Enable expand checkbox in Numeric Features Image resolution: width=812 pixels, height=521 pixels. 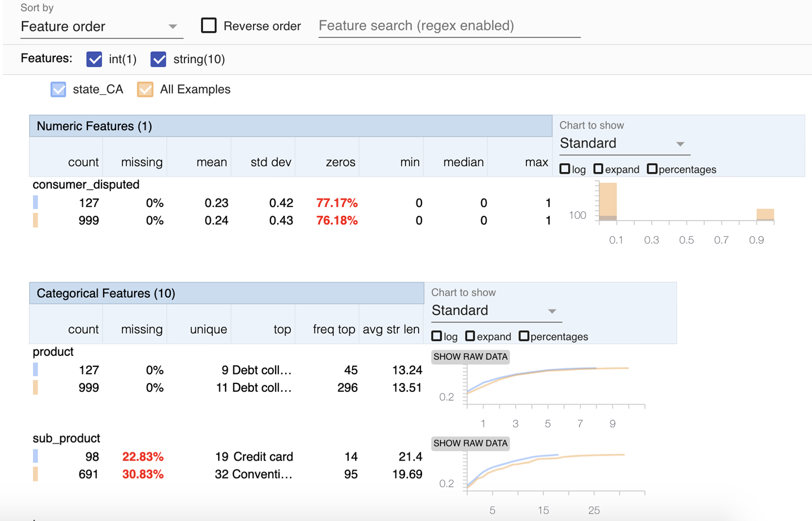click(x=598, y=169)
